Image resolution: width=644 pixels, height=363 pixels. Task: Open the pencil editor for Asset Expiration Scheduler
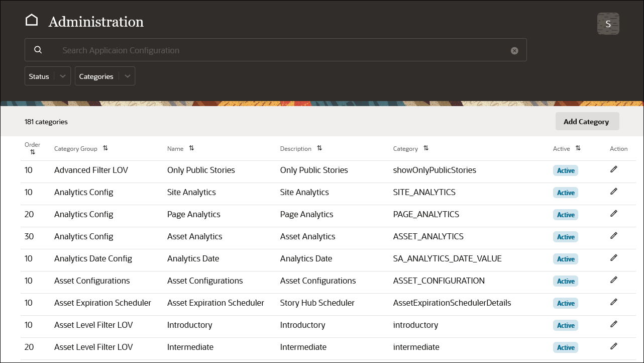click(614, 302)
